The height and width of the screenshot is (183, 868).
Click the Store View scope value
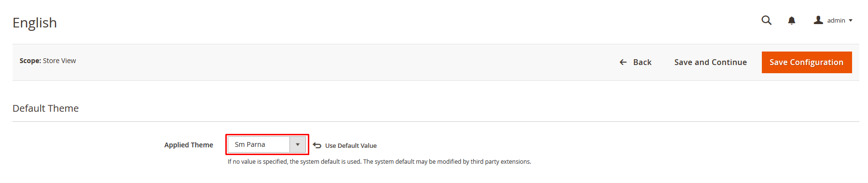[59, 61]
